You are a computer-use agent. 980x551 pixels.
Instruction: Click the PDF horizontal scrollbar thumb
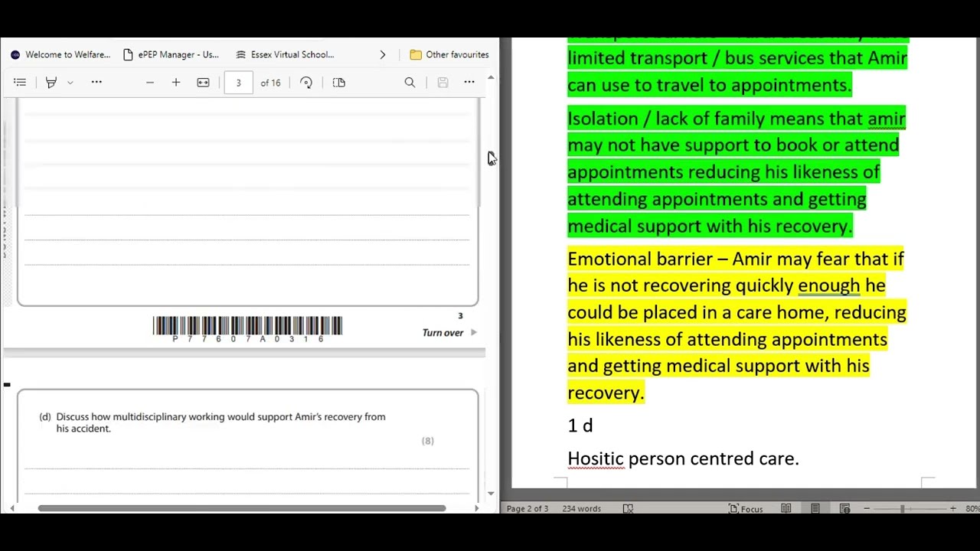241,507
